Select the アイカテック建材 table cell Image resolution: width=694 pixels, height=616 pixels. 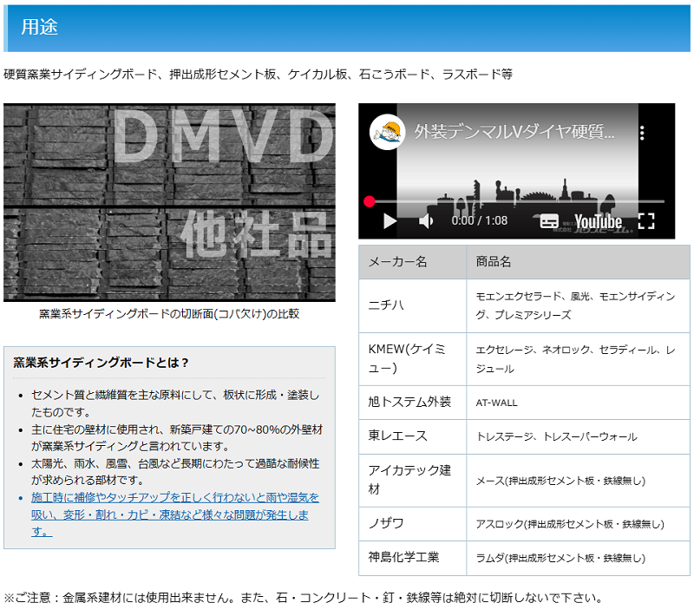pyautogui.click(x=413, y=480)
